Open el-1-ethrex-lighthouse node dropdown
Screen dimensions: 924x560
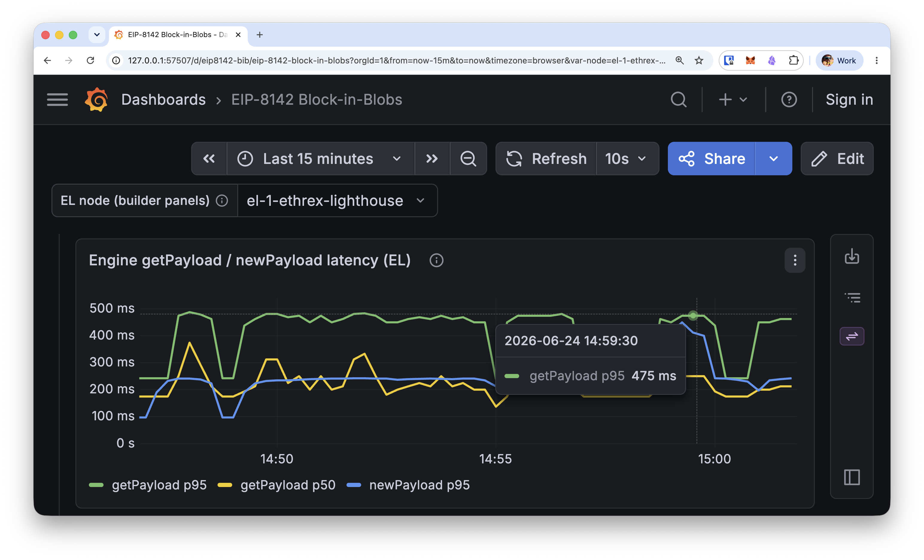[337, 200]
